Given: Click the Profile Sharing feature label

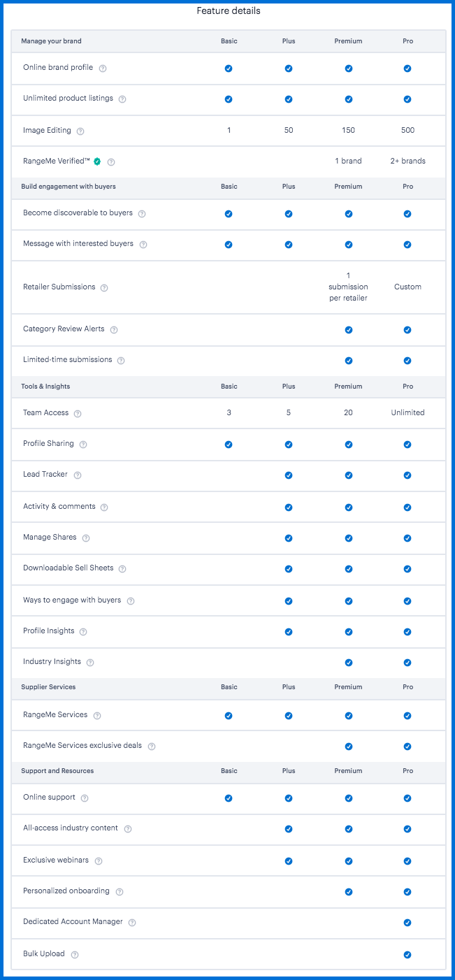Looking at the screenshot, I should tap(48, 444).
